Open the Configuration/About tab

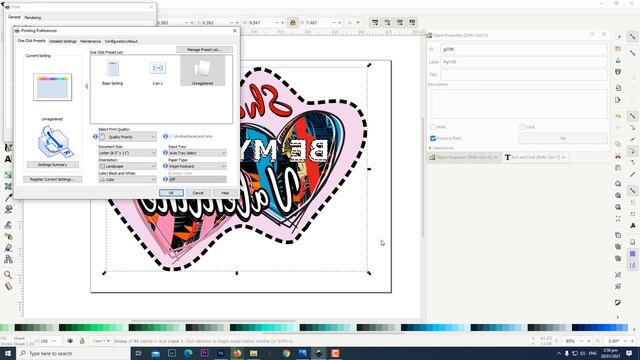(121, 41)
